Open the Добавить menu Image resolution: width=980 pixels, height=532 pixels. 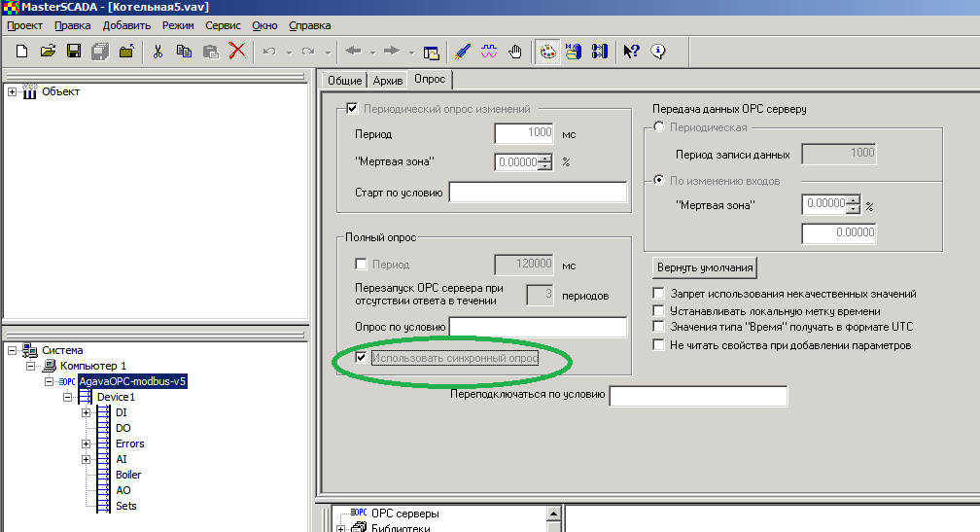126,25
